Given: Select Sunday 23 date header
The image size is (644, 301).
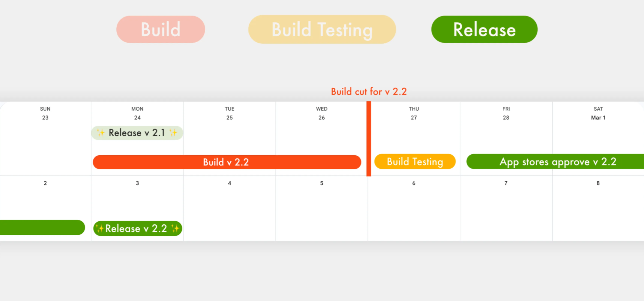Looking at the screenshot, I should (x=45, y=113).
